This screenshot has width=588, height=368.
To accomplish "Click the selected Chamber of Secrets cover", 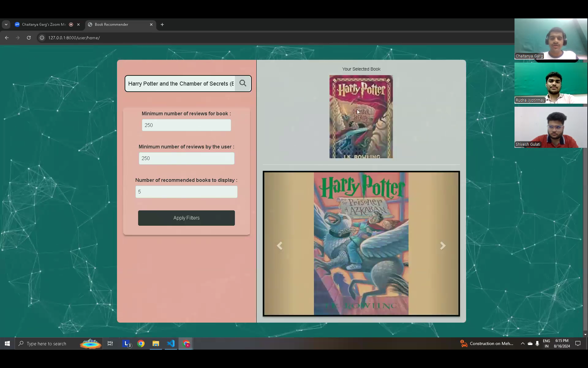I will click(x=361, y=117).
